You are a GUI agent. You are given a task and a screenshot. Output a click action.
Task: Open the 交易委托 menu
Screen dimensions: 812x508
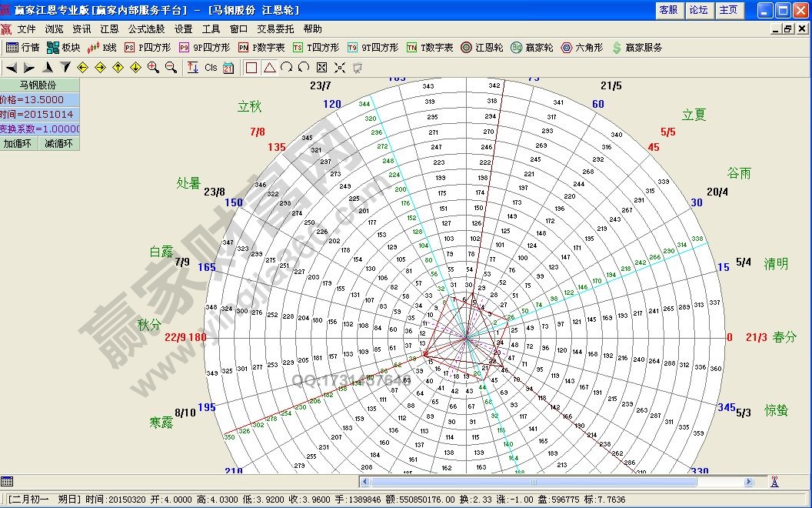tap(275, 28)
